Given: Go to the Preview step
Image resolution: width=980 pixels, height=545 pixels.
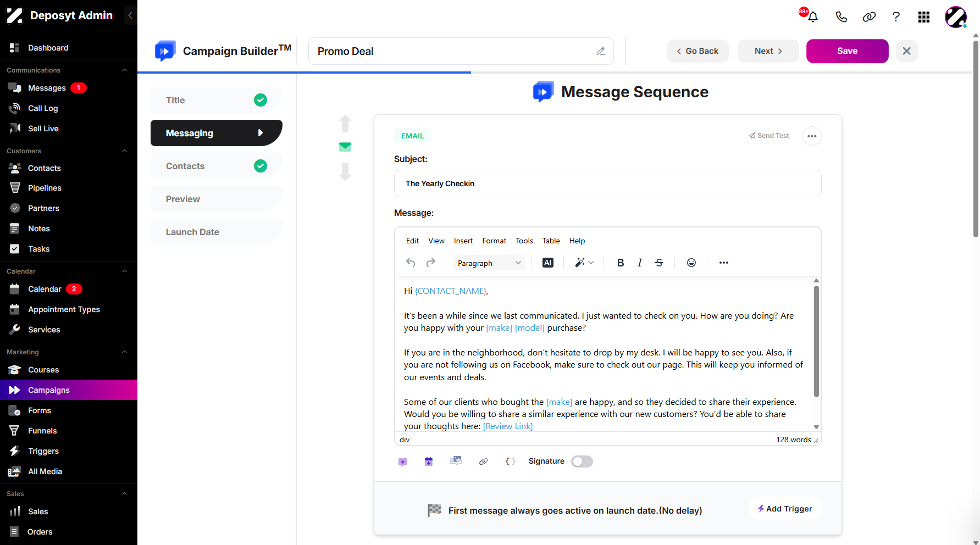Looking at the screenshot, I should 217,199.
